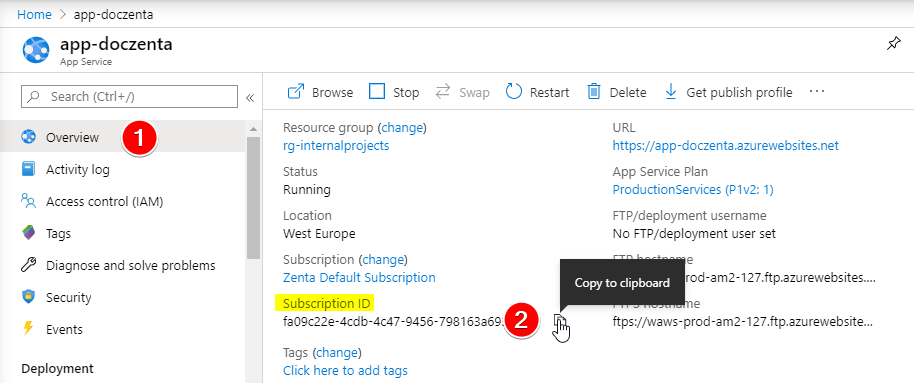Click the Activity log book icon
Image resolution: width=914 pixels, height=383 pixels.
tap(28, 169)
